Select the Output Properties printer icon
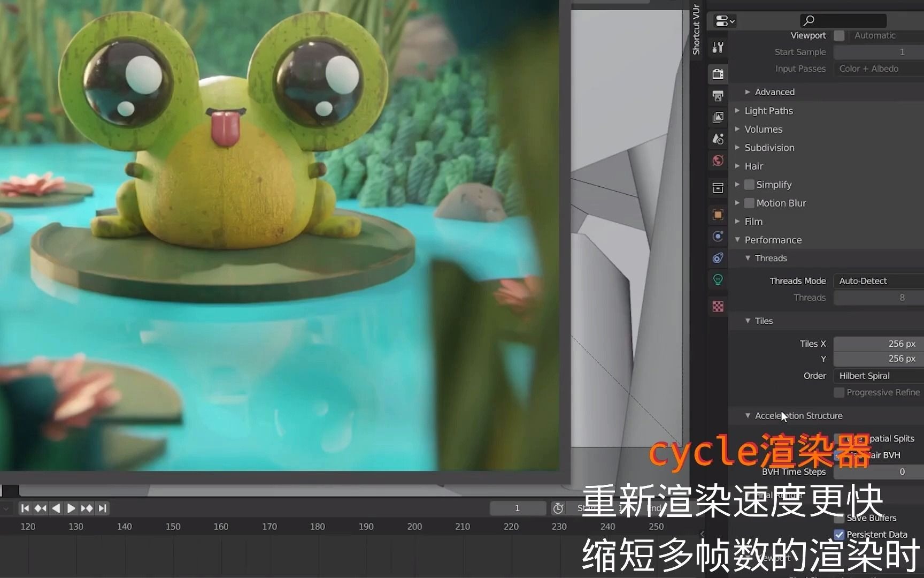The height and width of the screenshot is (578, 924). tap(718, 95)
